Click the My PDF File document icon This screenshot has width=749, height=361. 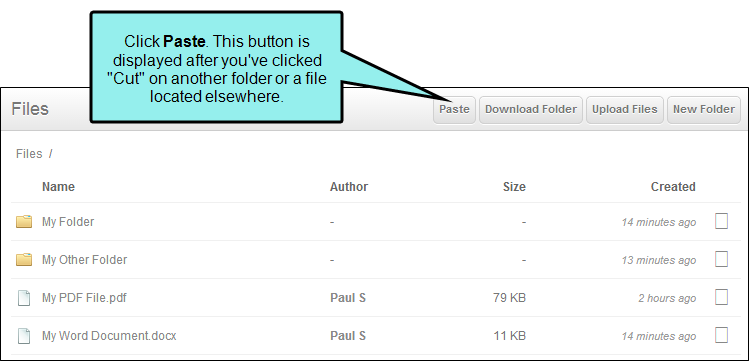coord(24,298)
